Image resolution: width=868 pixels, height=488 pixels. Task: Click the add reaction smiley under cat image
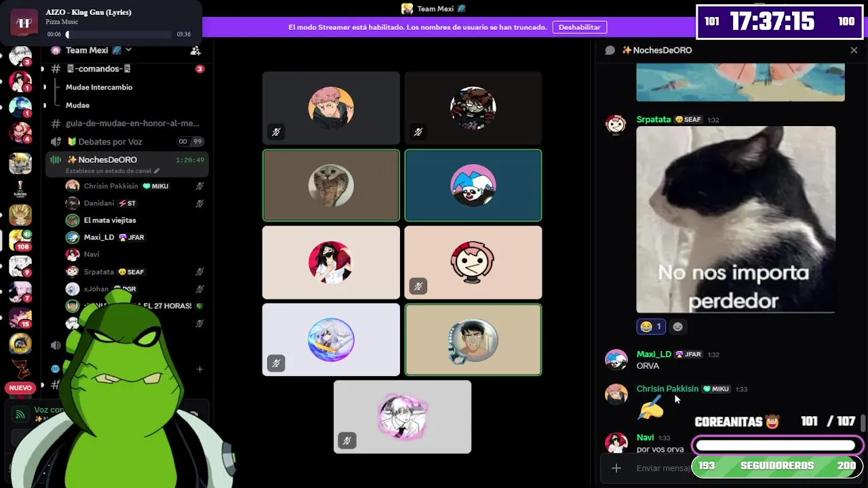pos(677,327)
